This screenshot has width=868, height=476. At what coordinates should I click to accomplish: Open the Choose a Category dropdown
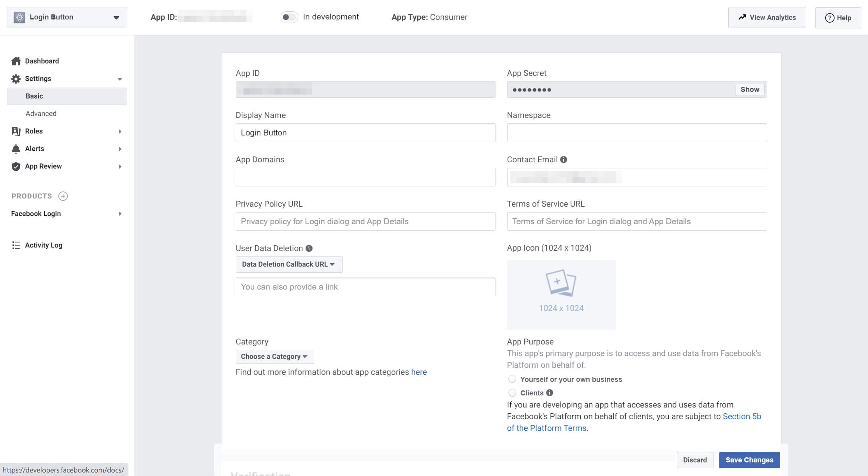(274, 356)
